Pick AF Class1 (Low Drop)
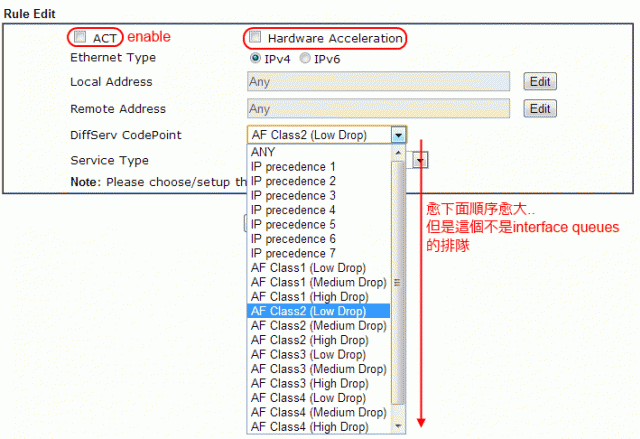Image resolution: width=640 pixels, height=439 pixels. tap(318, 268)
